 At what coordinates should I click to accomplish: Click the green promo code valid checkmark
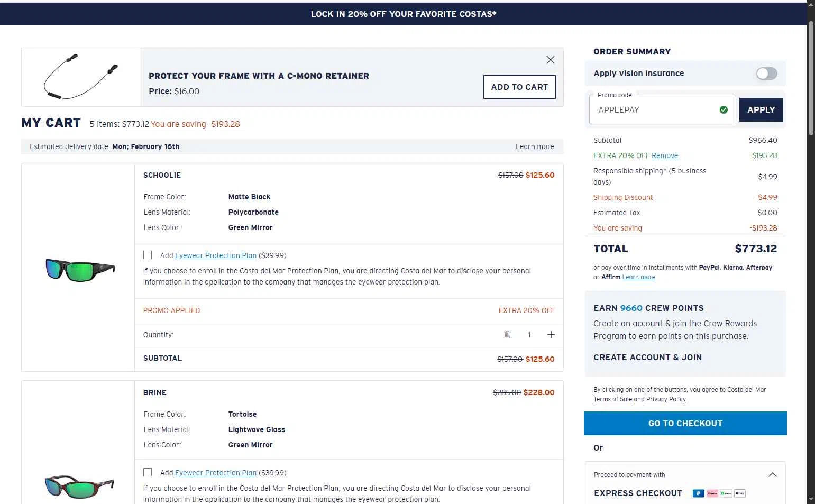click(x=724, y=109)
